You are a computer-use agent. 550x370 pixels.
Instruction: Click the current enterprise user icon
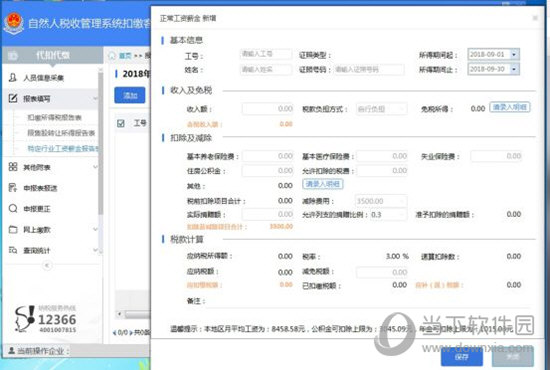[12, 350]
